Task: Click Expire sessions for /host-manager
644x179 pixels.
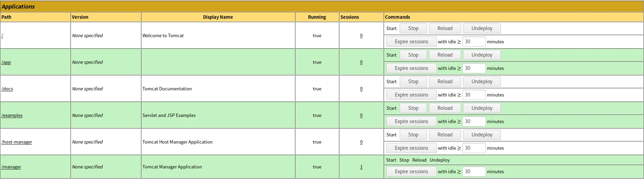Action: (x=411, y=148)
